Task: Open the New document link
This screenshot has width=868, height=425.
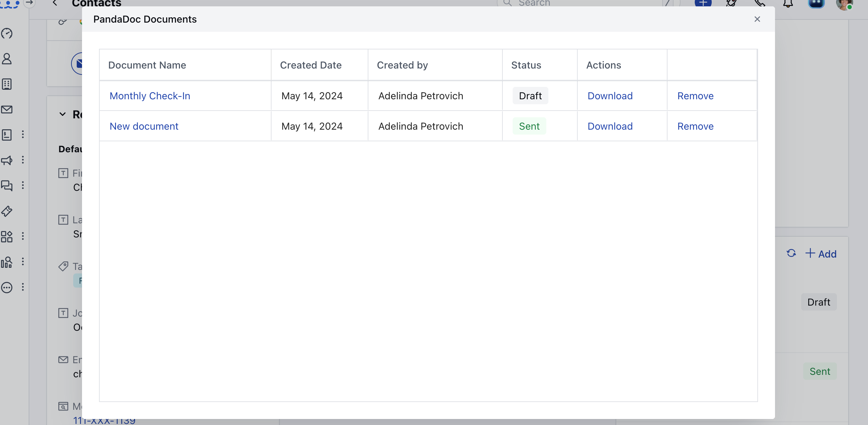Action: tap(144, 126)
